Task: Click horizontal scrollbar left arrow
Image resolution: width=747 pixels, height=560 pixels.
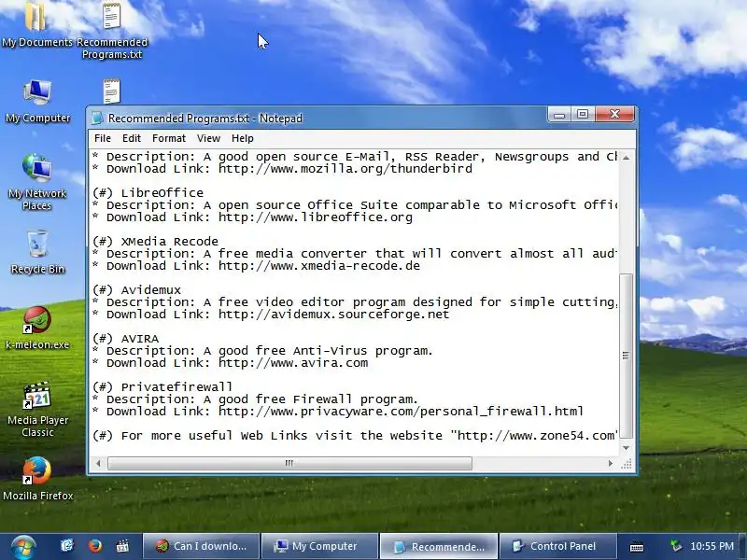Action: 99,463
